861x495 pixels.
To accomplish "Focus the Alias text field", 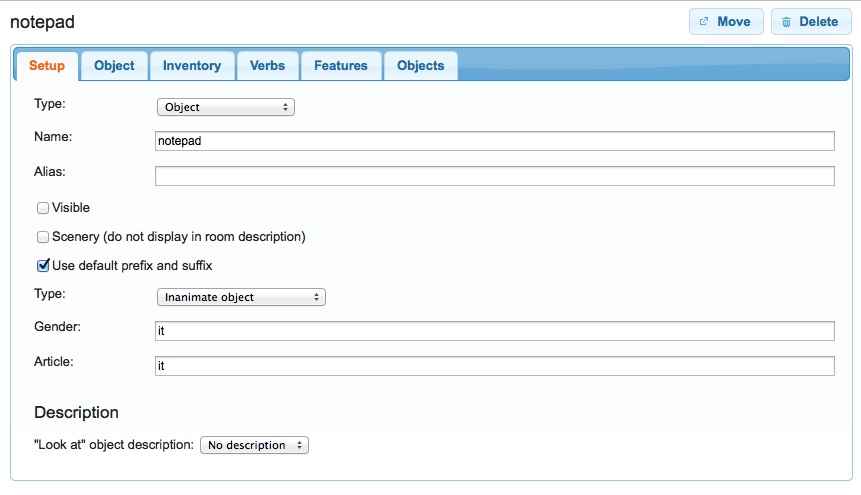I will tap(495, 176).
